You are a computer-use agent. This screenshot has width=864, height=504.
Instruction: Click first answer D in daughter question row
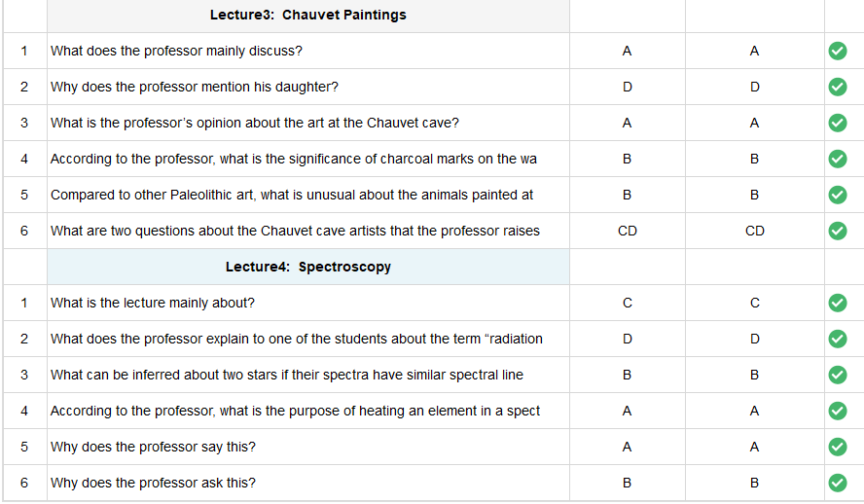(627, 87)
